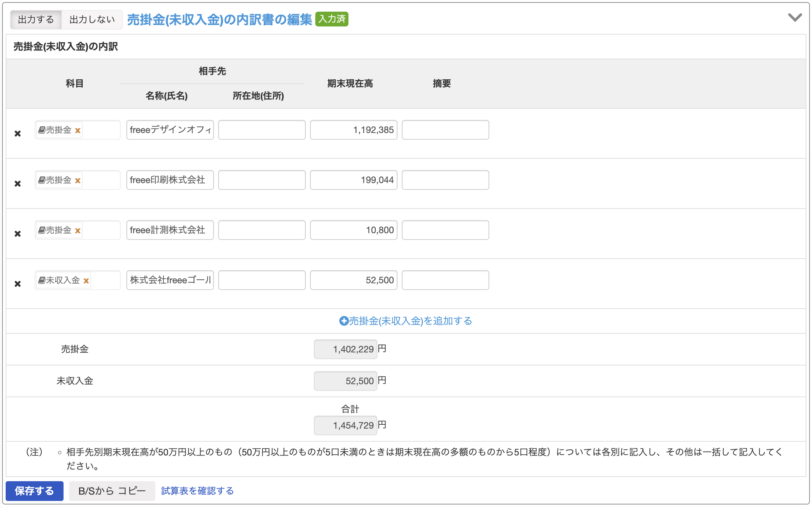The image size is (812, 508).
Task: Open 科目 selector in 株式会社freeeゴール row
Action: [x=78, y=280]
